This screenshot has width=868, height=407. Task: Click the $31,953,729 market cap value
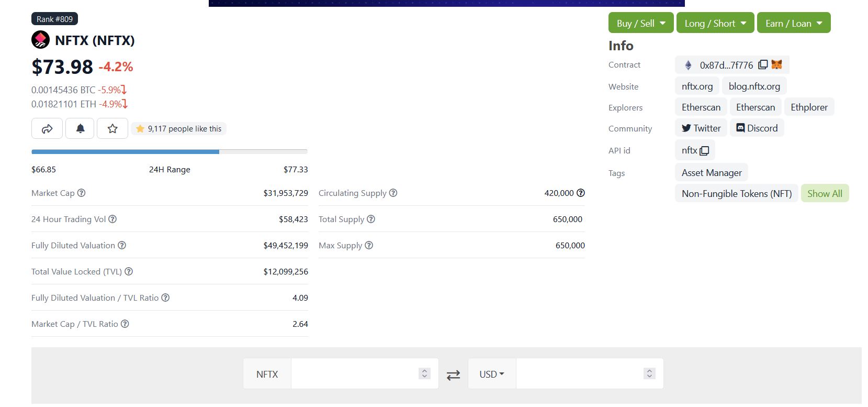pos(286,193)
